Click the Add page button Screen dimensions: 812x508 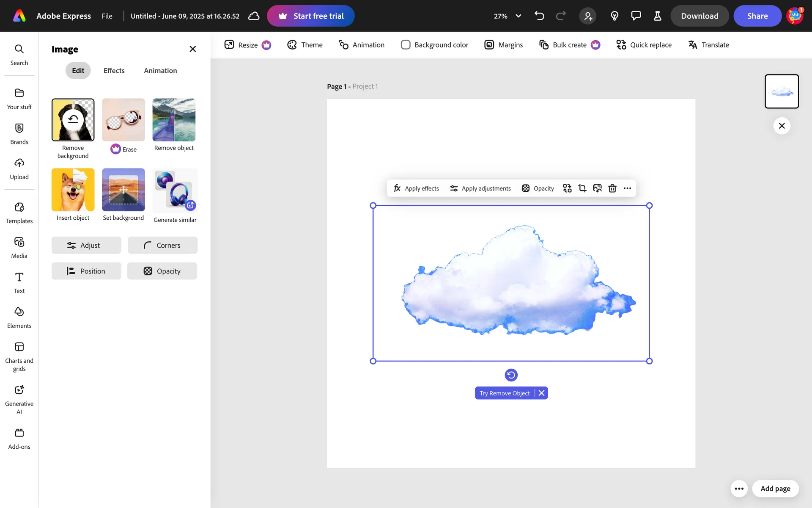tap(775, 489)
